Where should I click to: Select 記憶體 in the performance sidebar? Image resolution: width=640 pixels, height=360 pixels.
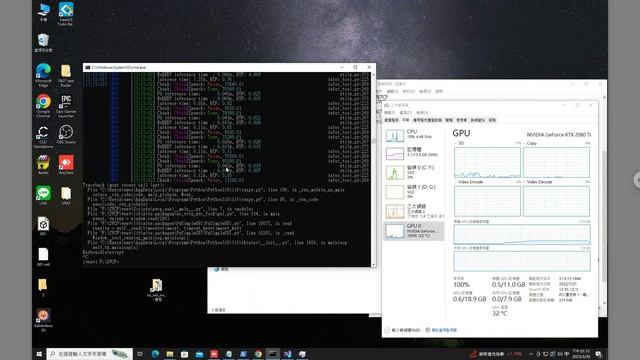[414, 153]
